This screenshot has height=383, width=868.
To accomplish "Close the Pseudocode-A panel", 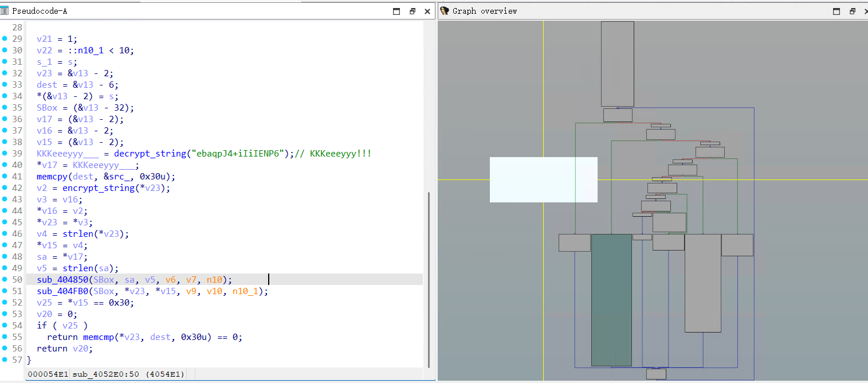I will point(427,11).
